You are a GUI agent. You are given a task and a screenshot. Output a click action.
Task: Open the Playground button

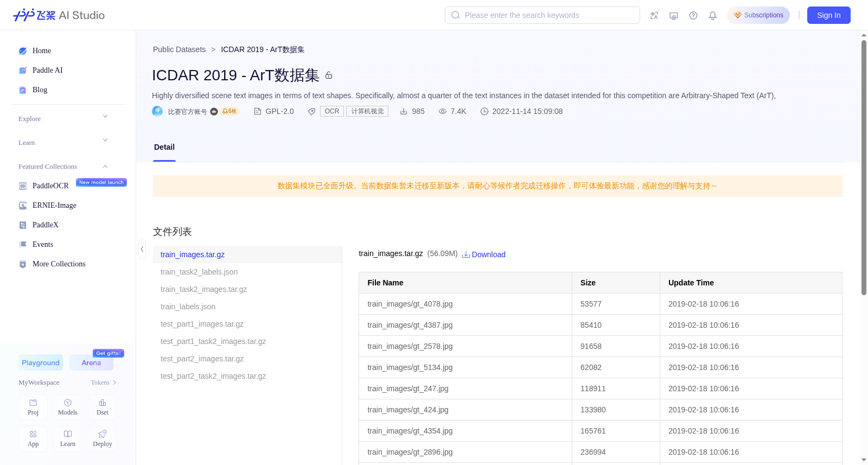click(x=41, y=362)
